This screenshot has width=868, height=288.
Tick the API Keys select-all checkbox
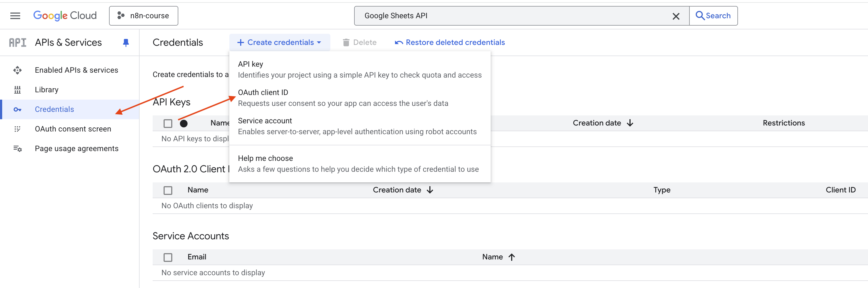pyautogui.click(x=168, y=124)
